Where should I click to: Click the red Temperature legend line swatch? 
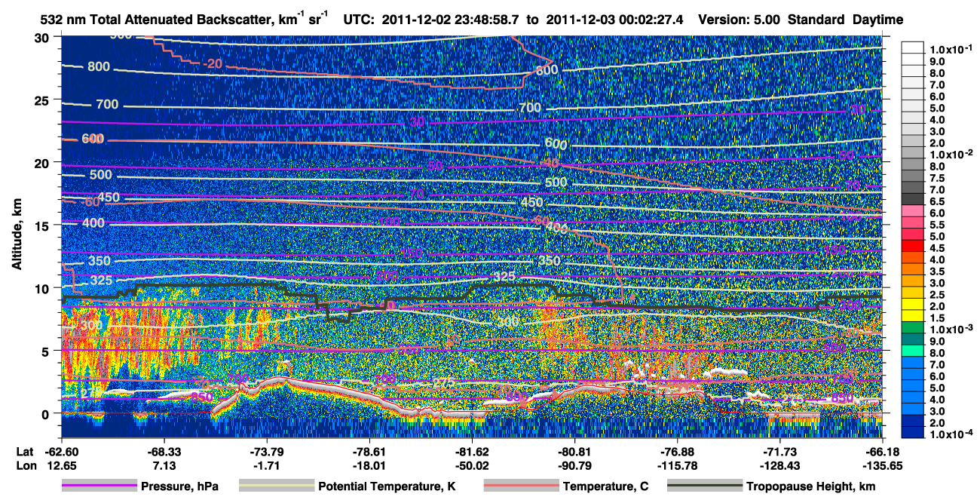pyautogui.click(x=520, y=486)
